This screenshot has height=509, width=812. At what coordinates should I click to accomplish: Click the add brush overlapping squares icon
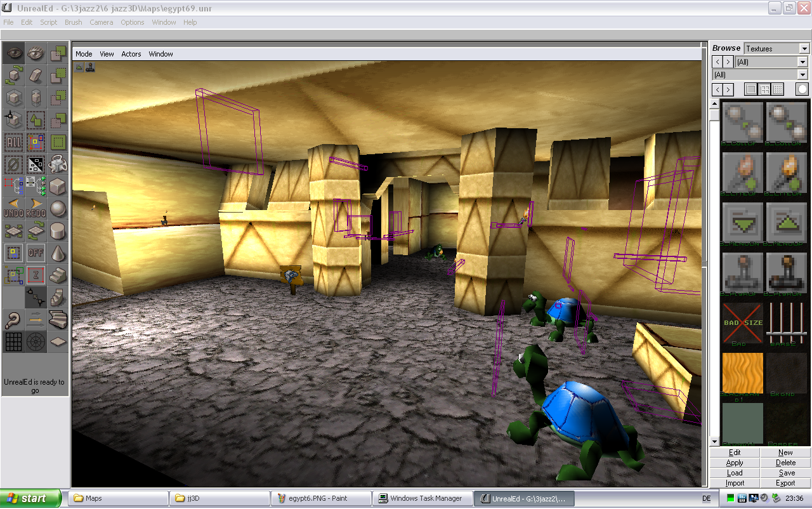coord(58,53)
